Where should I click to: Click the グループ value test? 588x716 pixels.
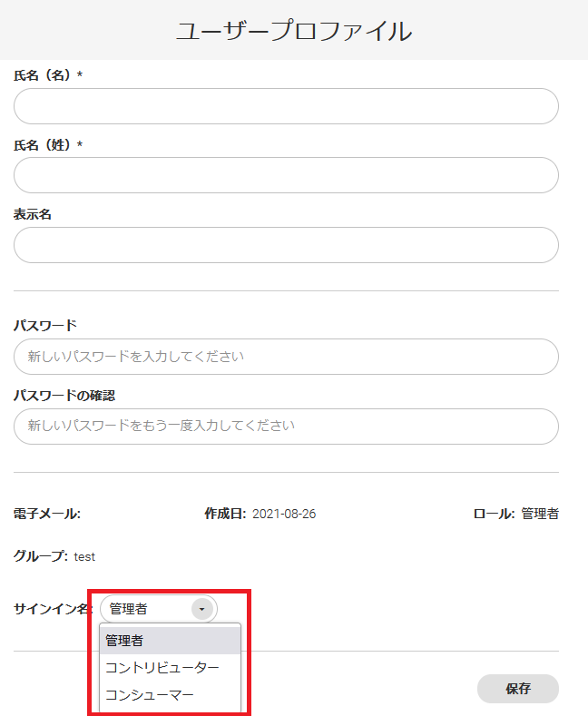[84, 556]
